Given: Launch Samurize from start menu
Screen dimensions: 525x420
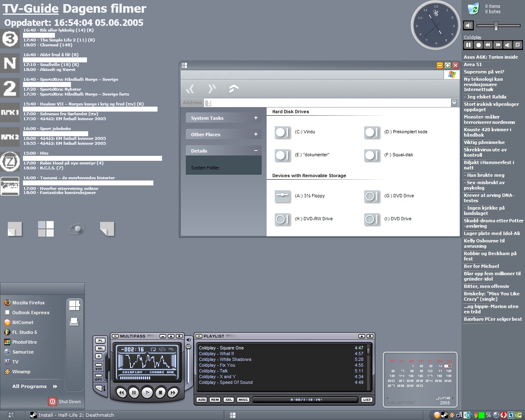Looking at the screenshot, I should point(19,352).
